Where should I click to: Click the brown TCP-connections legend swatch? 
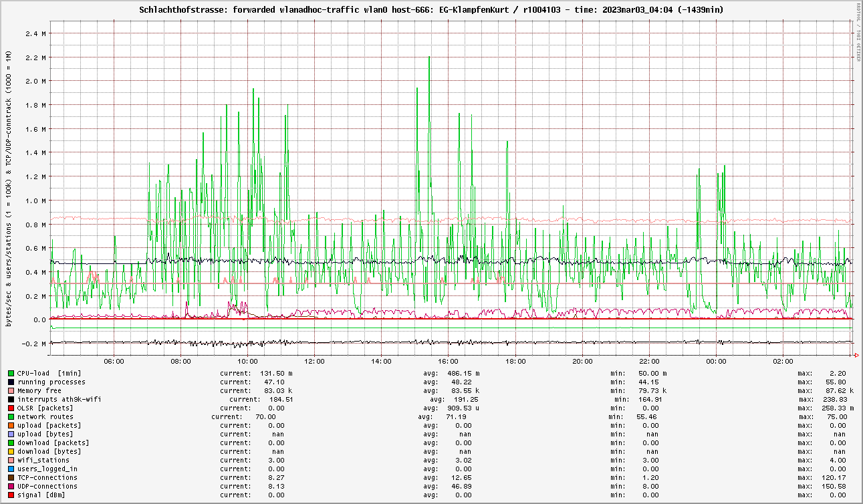pos(11,478)
